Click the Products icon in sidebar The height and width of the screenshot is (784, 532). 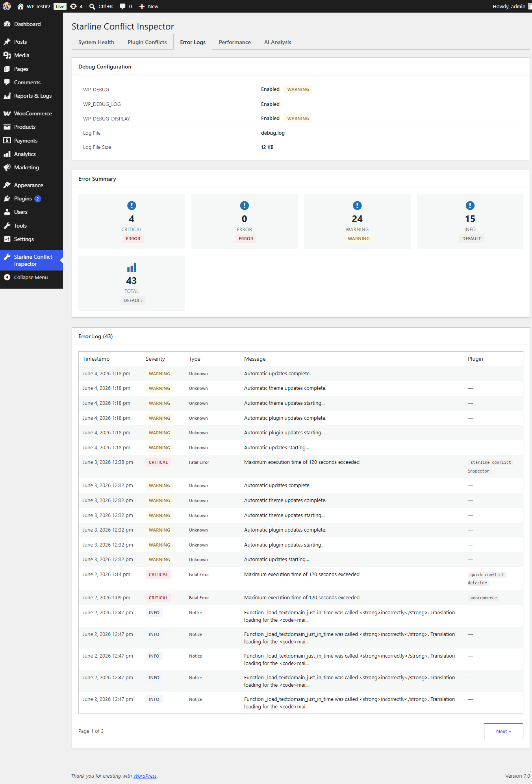(7, 127)
